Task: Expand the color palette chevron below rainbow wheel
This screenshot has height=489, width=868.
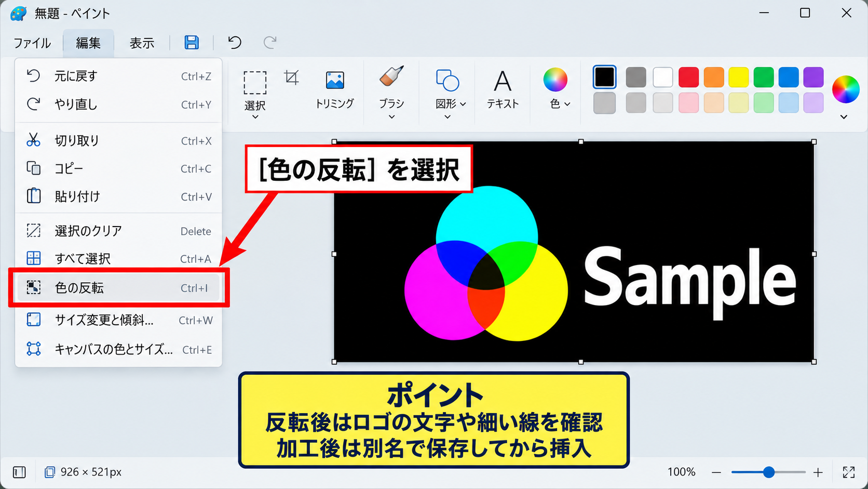Action: (x=844, y=117)
